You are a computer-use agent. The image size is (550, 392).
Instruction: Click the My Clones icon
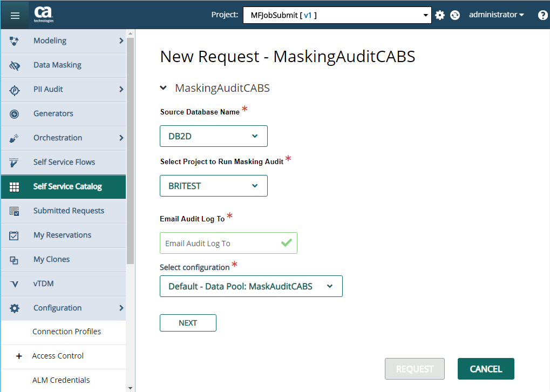(x=14, y=260)
